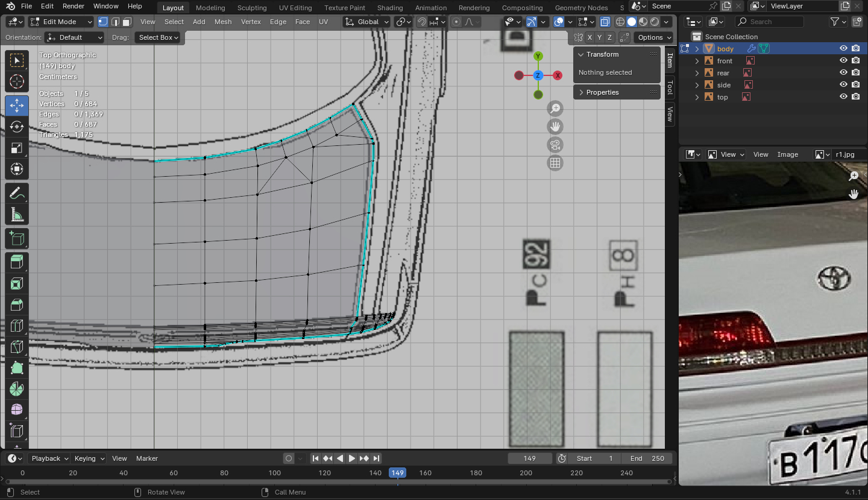The image size is (868, 500).
Task: Open the Edit Mode dropdown
Action: click(61, 22)
